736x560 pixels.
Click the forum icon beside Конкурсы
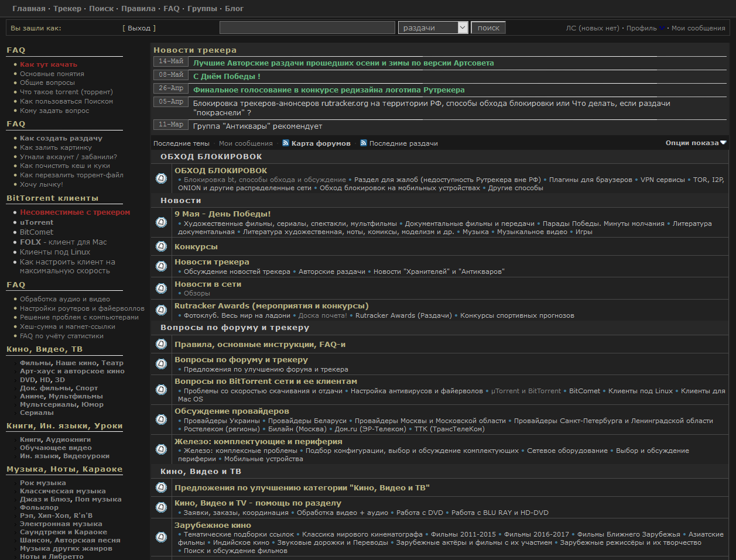click(x=162, y=247)
